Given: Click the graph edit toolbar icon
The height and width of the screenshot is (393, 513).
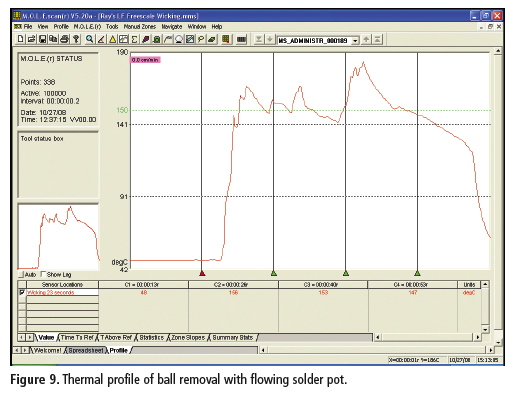Looking at the screenshot, I should (x=190, y=39).
